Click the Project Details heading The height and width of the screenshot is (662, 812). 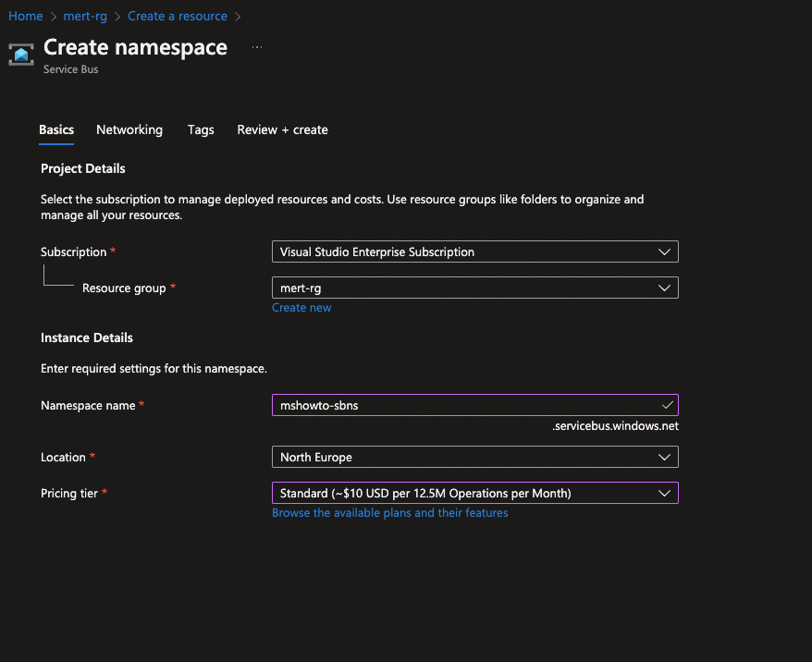[x=83, y=168]
